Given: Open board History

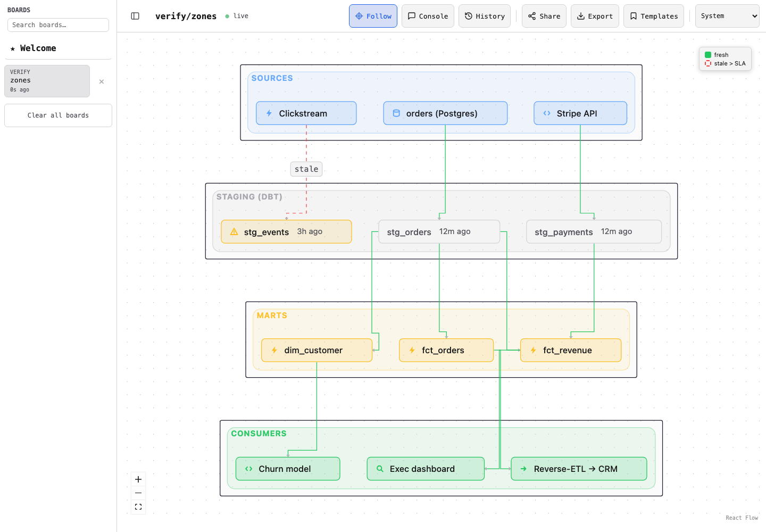Looking at the screenshot, I should tap(484, 16).
